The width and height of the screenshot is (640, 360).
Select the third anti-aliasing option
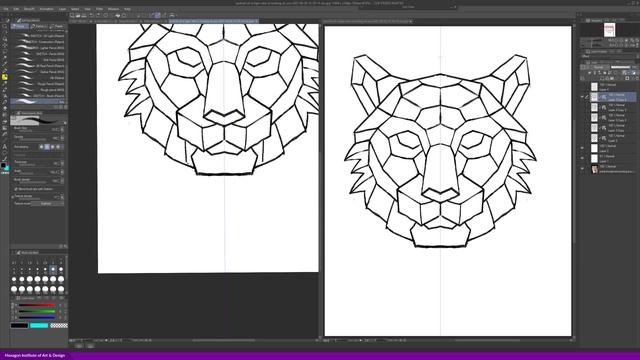pos(52,147)
